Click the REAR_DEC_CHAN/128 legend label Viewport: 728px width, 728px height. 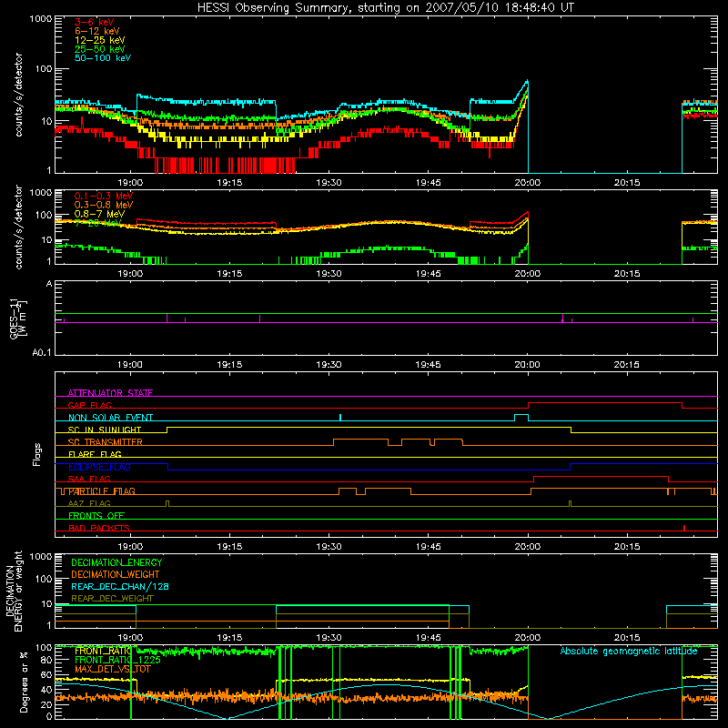click(120, 586)
